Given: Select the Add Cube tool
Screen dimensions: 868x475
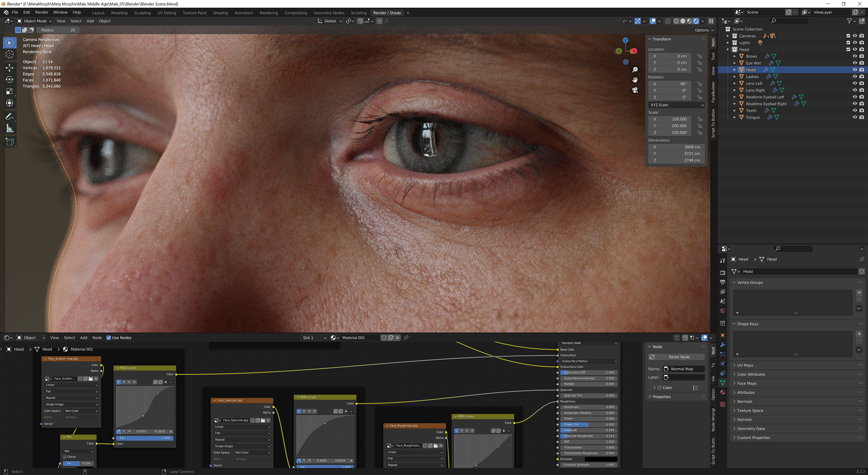Looking at the screenshot, I should pos(10,142).
